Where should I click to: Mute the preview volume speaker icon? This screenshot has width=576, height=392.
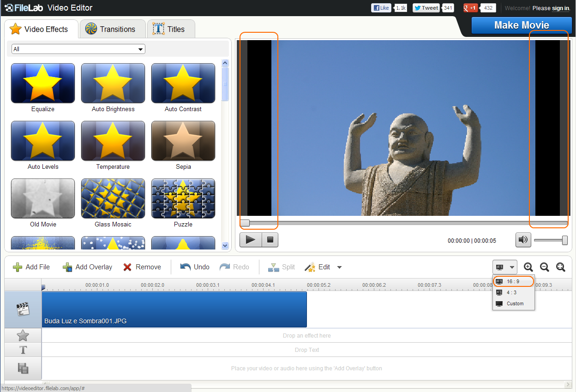click(x=523, y=240)
